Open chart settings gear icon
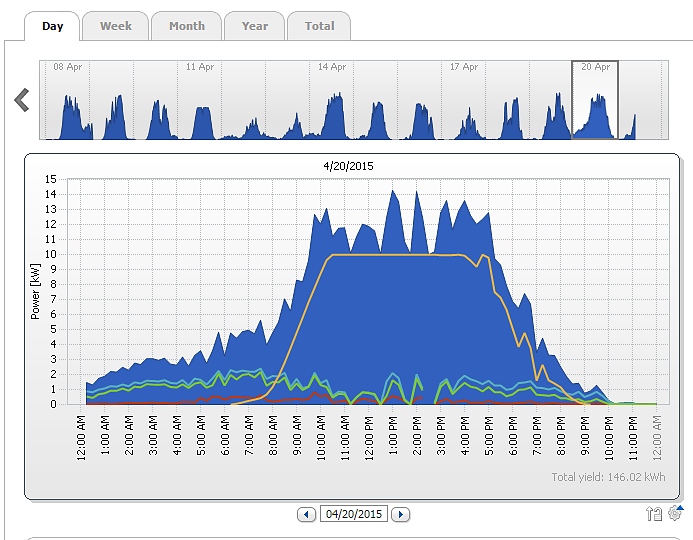The width and height of the screenshot is (693, 540). pos(676,513)
